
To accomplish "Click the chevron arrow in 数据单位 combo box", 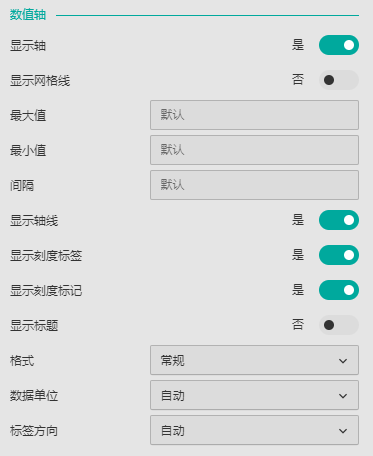I will [343, 396].
